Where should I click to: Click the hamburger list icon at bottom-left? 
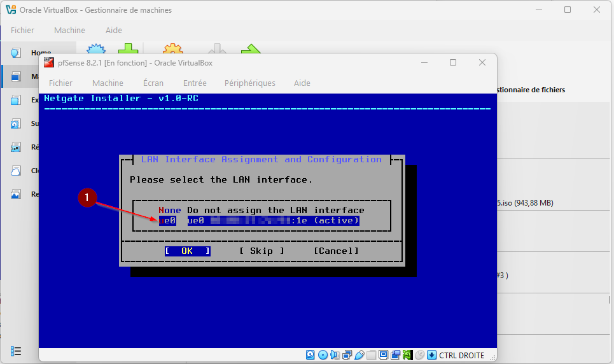[17, 351]
